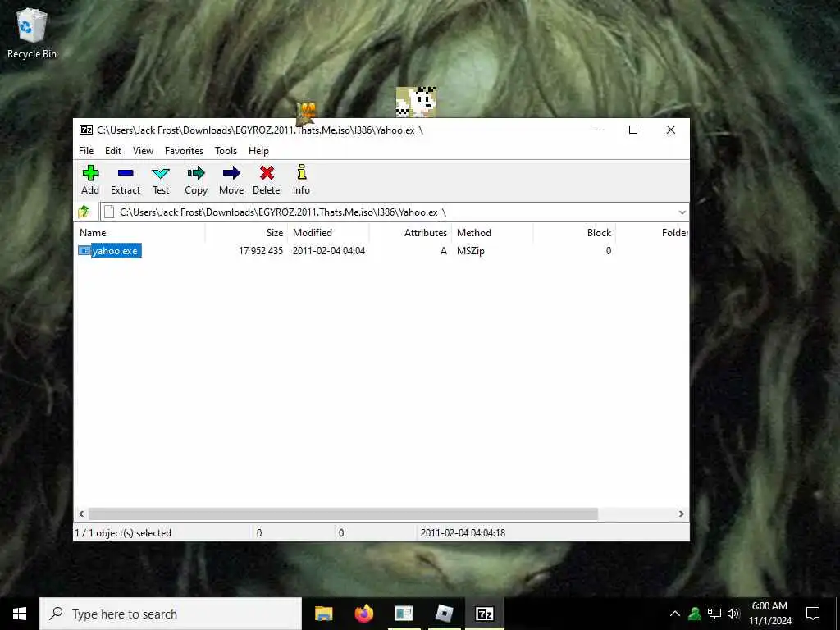The height and width of the screenshot is (630, 840).
Task: Click the horizontal scrollbar right arrow
Action: [681, 514]
